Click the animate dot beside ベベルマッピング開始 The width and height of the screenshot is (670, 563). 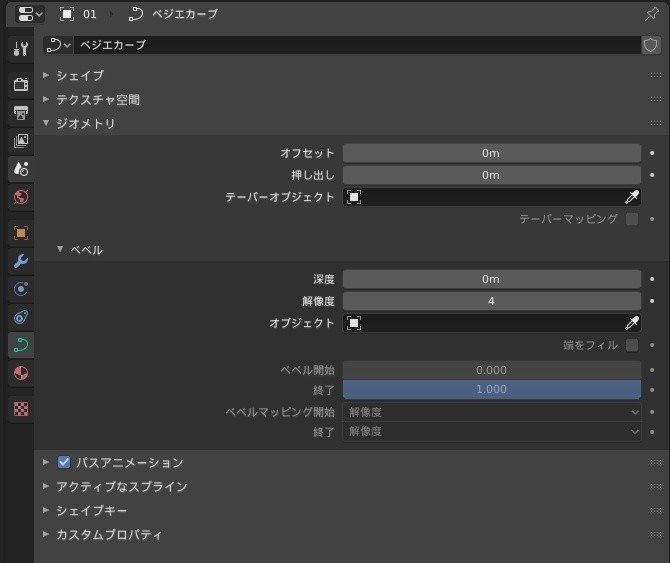pos(652,412)
